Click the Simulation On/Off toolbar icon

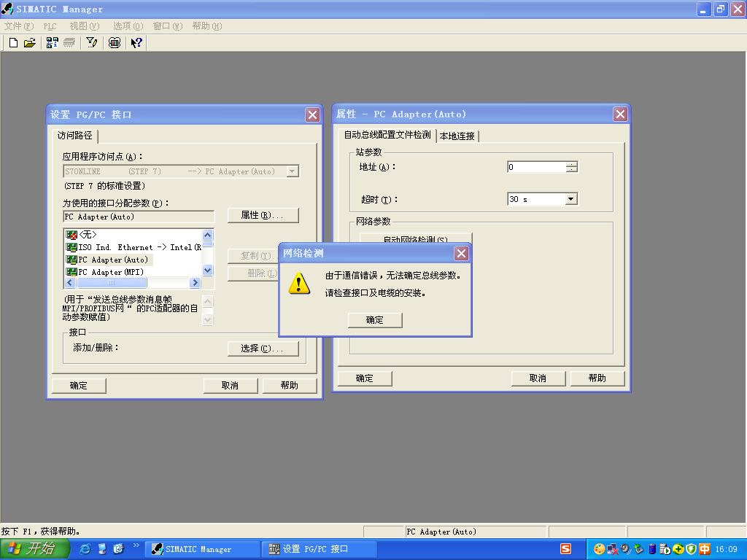(x=115, y=43)
